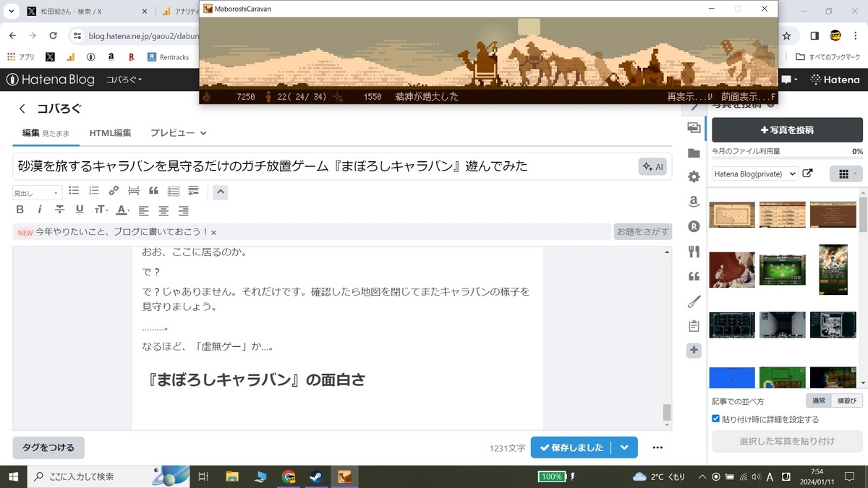Image resolution: width=868 pixels, height=488 pixels.
Task: Toggle italic formatting
Action: (x=40, y=210)
